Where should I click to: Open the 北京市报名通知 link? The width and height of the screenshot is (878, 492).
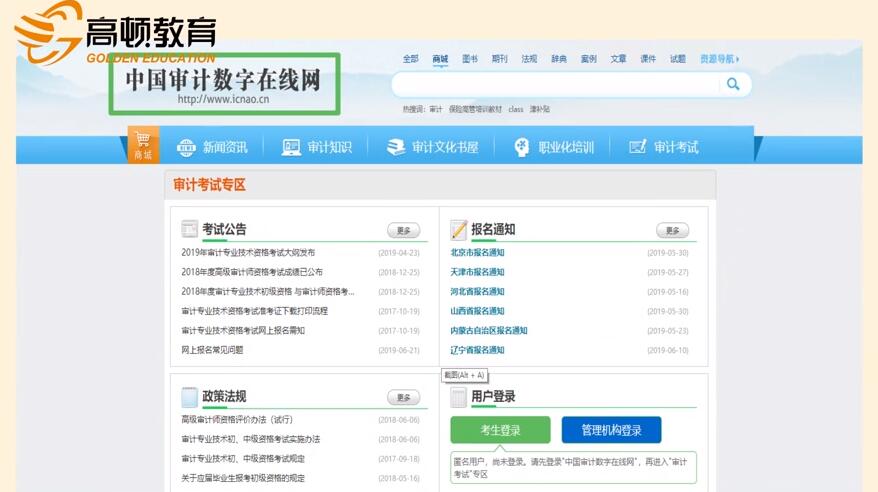pyautogui.click(x=477, y=252)
